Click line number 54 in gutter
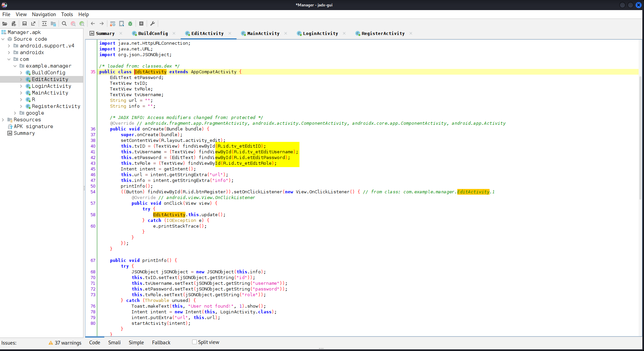Viewport: 644px width, 351px height. tap(93, 192)
